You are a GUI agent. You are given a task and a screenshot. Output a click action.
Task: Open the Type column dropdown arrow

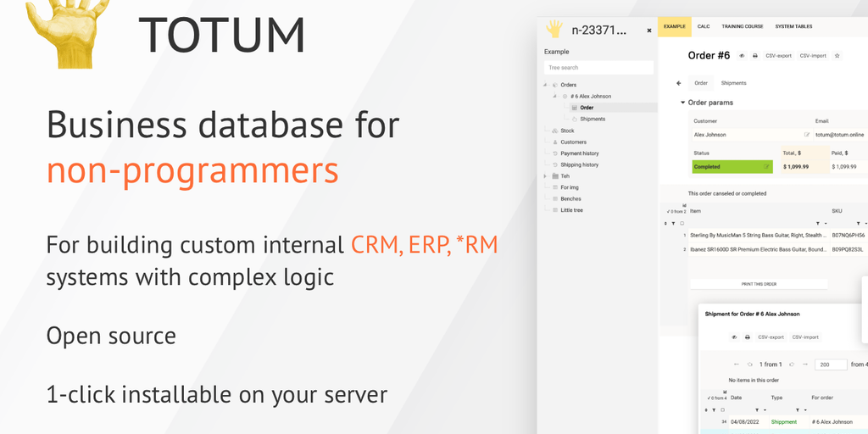point(805,410)
